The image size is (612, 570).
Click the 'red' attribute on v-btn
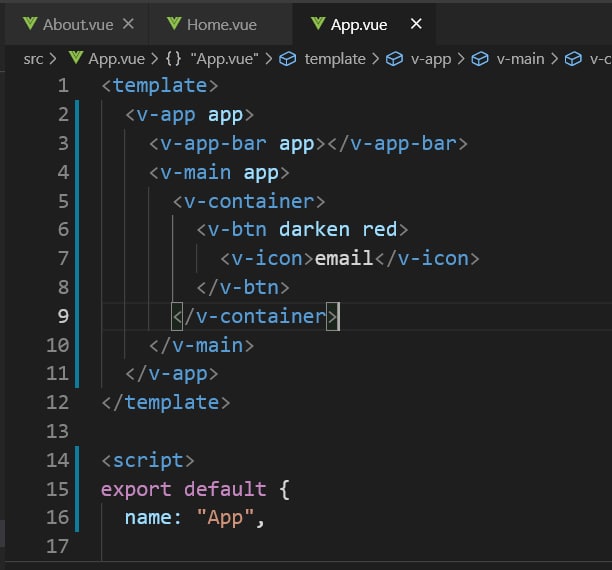coord(379,229)
